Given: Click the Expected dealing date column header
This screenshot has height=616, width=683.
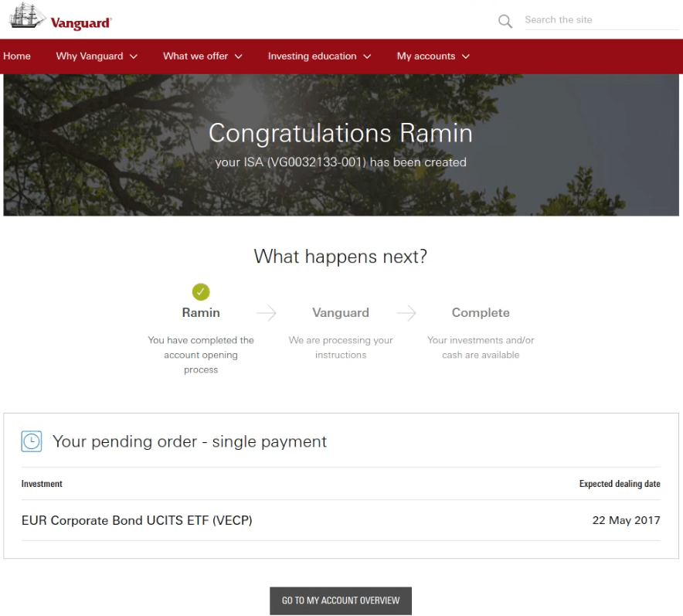Looking at the screenshot, I should [620, 484].
